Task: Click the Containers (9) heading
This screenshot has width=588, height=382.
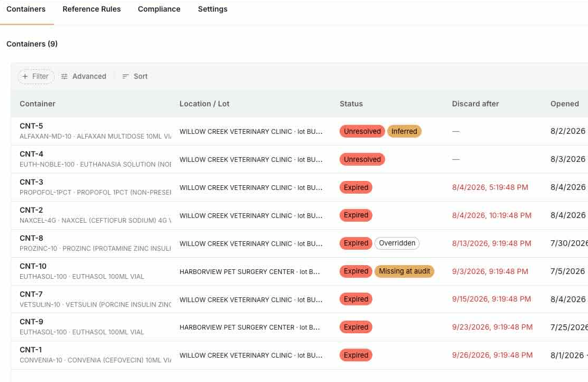Action: pyautogui.click(x=32, y=44)
